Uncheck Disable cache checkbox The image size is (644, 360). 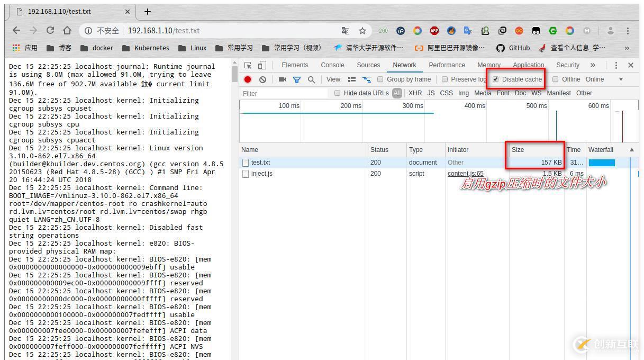495,79
